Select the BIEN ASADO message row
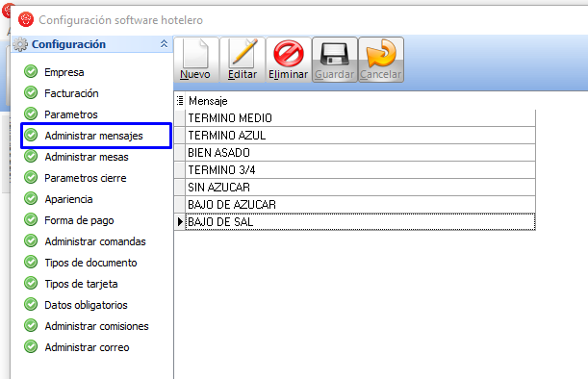 360,153
